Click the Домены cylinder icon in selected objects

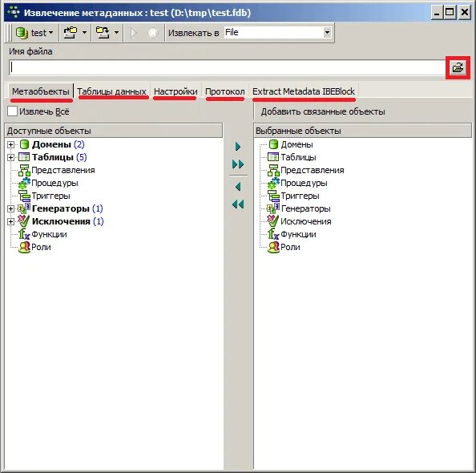point(273,144)
